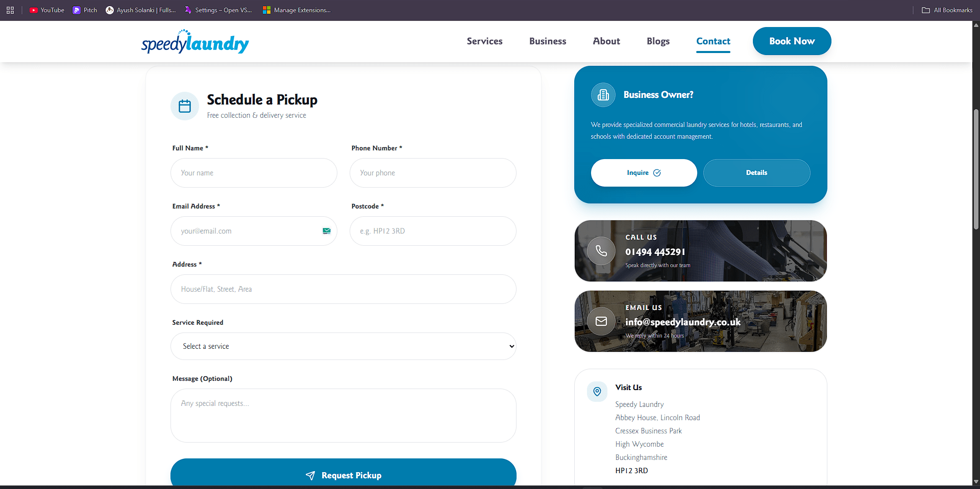Click the Buckinghamshire address line
This screenshot has height=489, width=980.
pyautogui.click(x=641, y=457)
